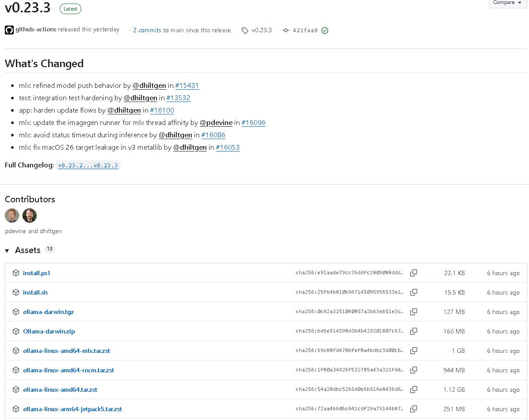Copy sha256 hash for ollama-darwin.tgz

tap(414, 312)
